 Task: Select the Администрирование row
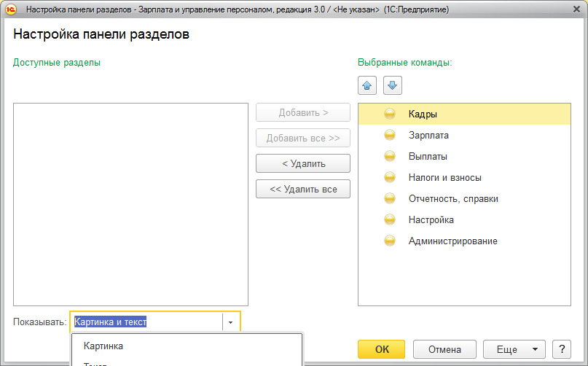click(464, 241)
